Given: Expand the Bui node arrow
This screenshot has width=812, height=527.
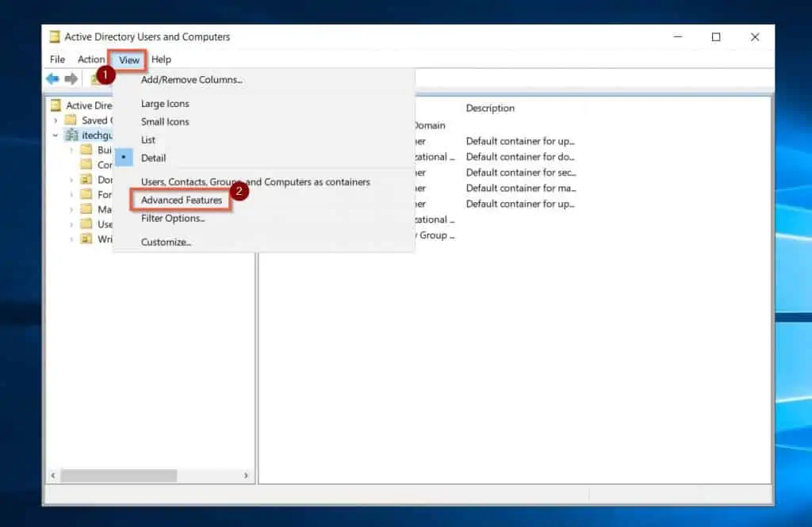Looking at the screenshot, I should click(71, 150).
